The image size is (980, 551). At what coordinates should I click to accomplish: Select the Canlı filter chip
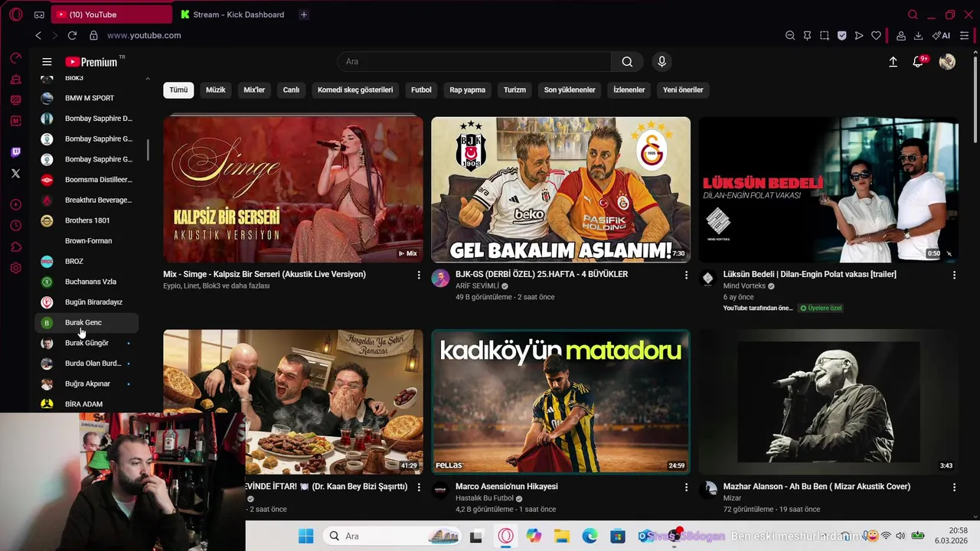(x=291, y=90)
